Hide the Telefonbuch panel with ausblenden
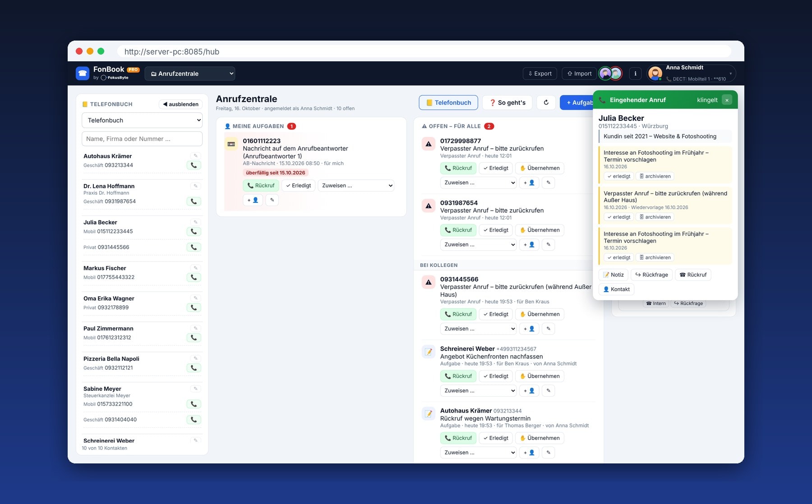This screenshot has height=504, width=812. (181, 104)
